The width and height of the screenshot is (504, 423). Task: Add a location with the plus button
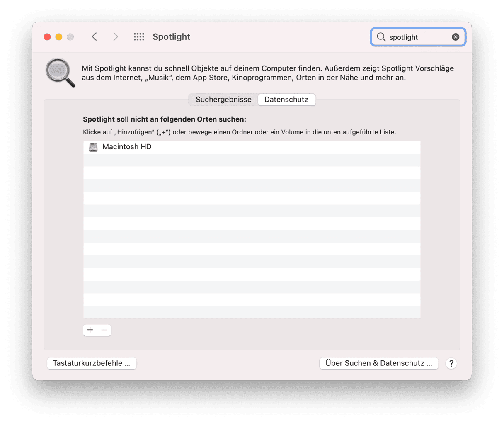tap(90, 330)
